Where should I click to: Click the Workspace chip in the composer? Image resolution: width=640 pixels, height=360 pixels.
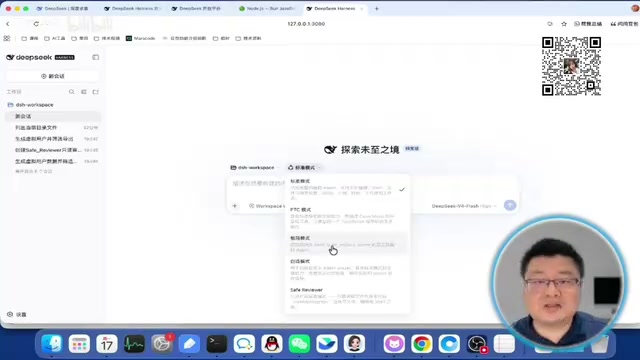(x=266, y=206)
